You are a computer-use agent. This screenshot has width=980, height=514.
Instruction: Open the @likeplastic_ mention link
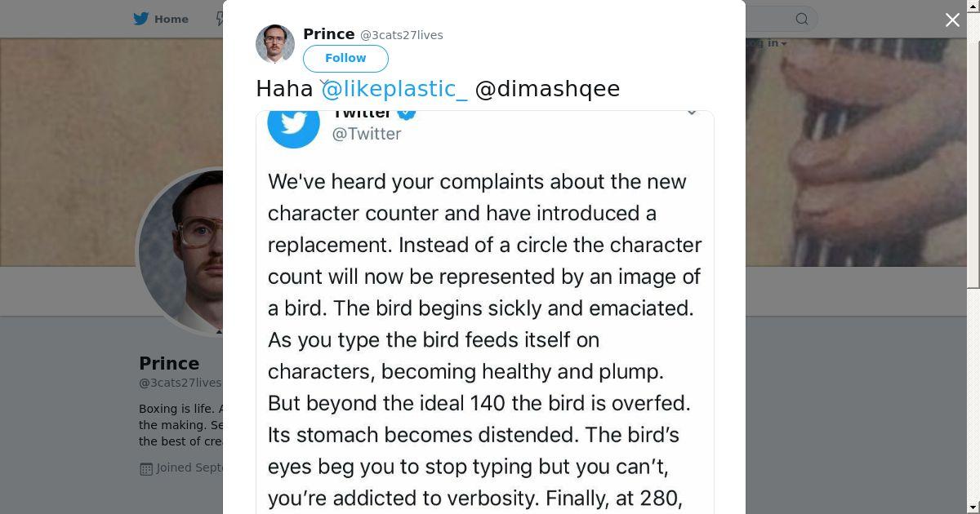(394, 89)
